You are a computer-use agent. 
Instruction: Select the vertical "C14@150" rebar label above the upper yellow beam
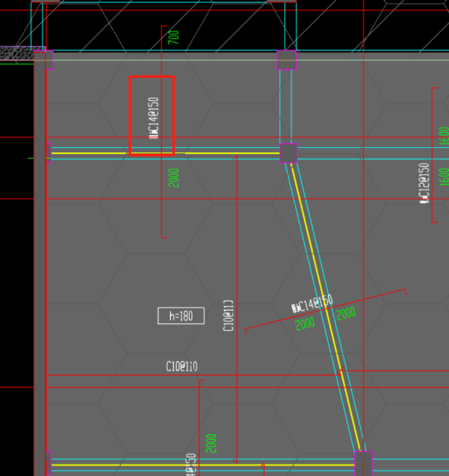(154, 118)
